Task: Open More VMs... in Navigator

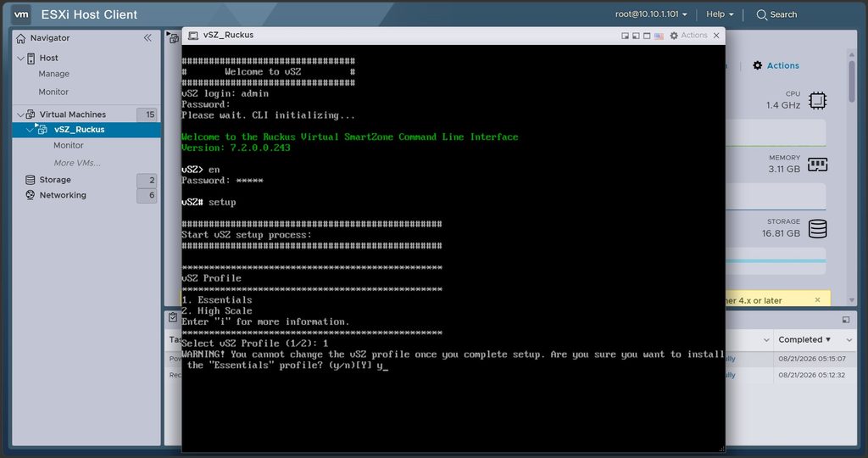Action: pos(77,163)
